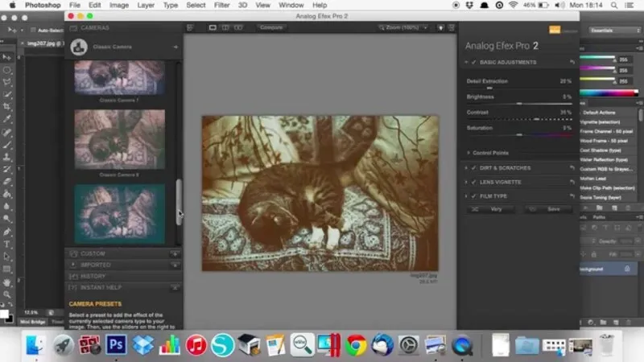644x362 pixels.
Task: Select the Clone Stamp tool
Action: pos(7,157)
